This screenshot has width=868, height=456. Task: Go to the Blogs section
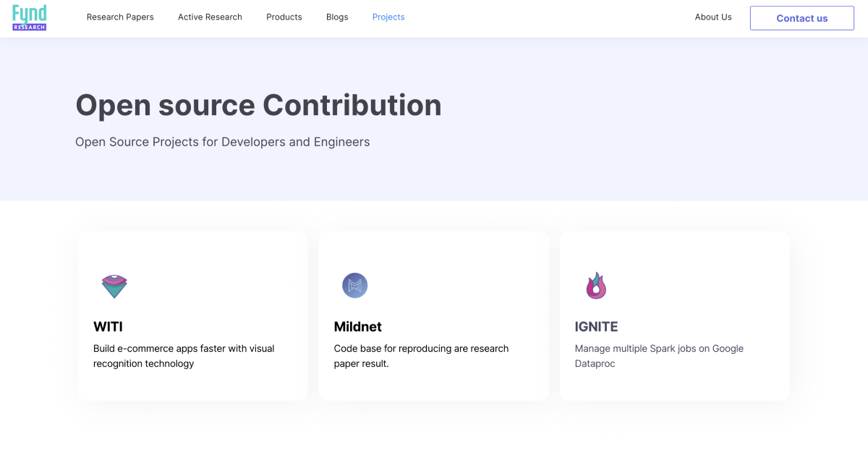click(337, 17)
